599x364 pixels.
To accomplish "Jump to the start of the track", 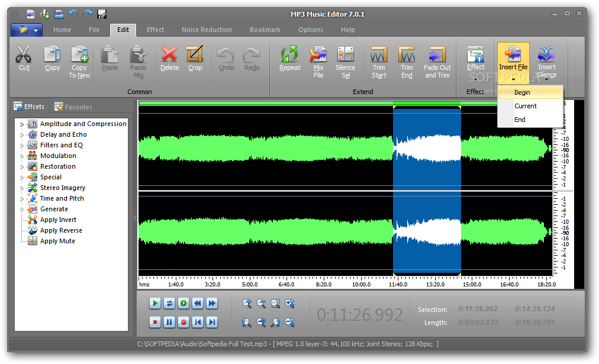I will (198, 322).
